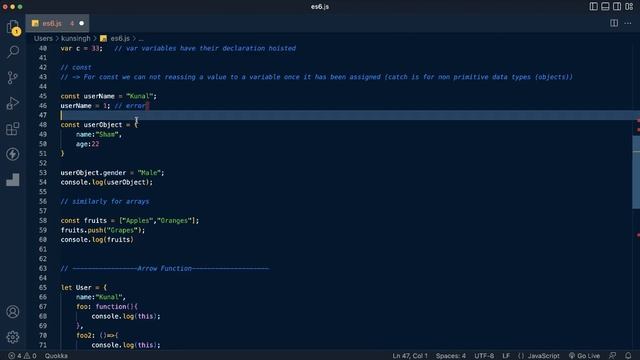Viewport: 640px width, 360px height.
Task: Open Source Control view
Action: click(13, 77)
